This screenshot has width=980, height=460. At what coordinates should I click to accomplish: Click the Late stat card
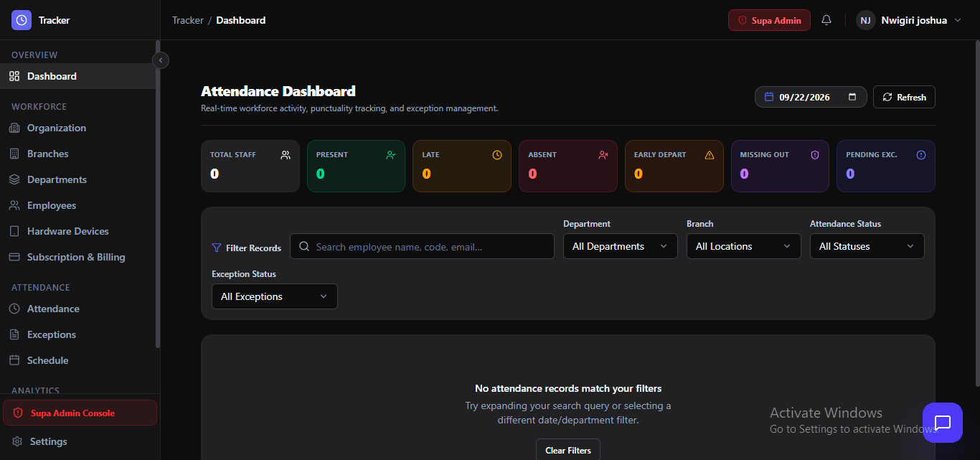click(462, 166)
